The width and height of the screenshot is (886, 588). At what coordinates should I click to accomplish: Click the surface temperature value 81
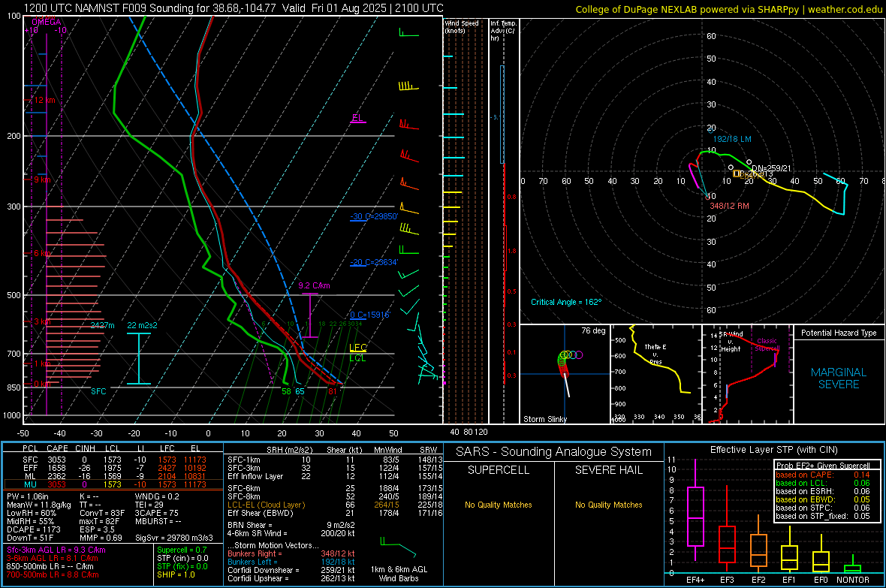tap(332, 391)
